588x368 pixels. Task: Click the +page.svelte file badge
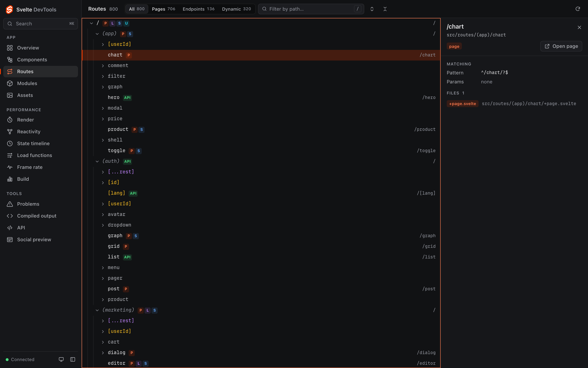(x=462, y=104)
